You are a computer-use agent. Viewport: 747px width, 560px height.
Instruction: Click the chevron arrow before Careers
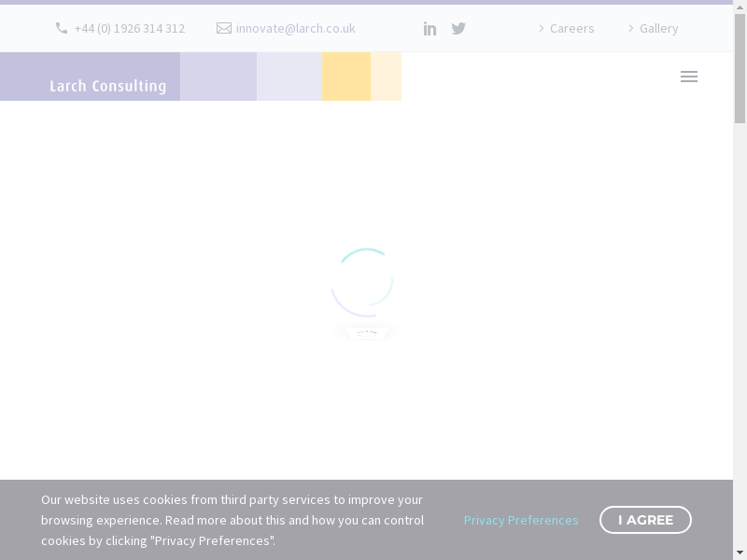[x=541, y=29]
